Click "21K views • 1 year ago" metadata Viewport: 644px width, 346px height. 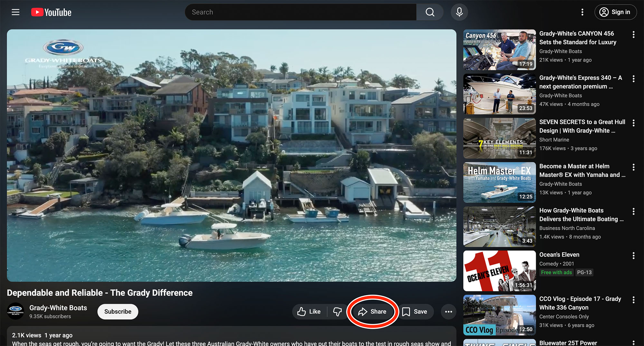[565, 60]
